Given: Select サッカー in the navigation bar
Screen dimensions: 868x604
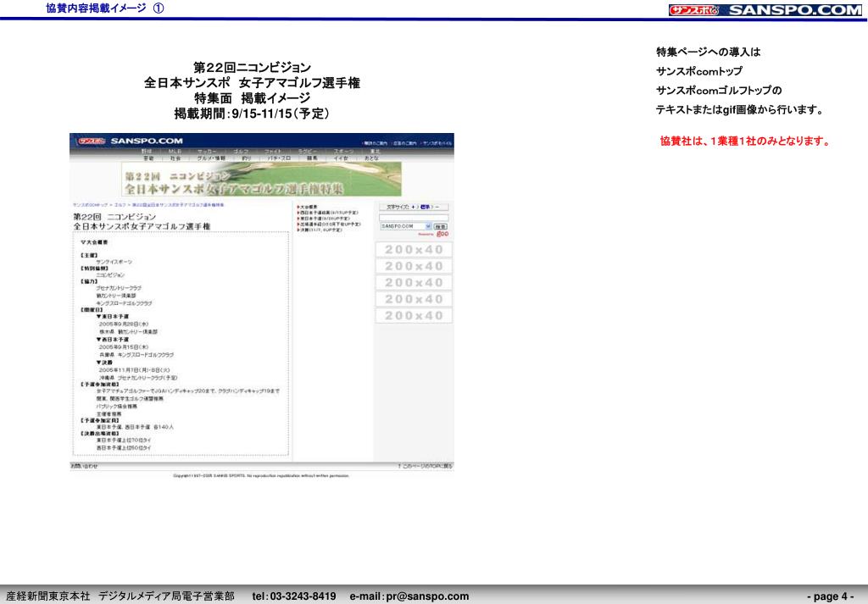Looking at the screenshot, I should (207, 151).
